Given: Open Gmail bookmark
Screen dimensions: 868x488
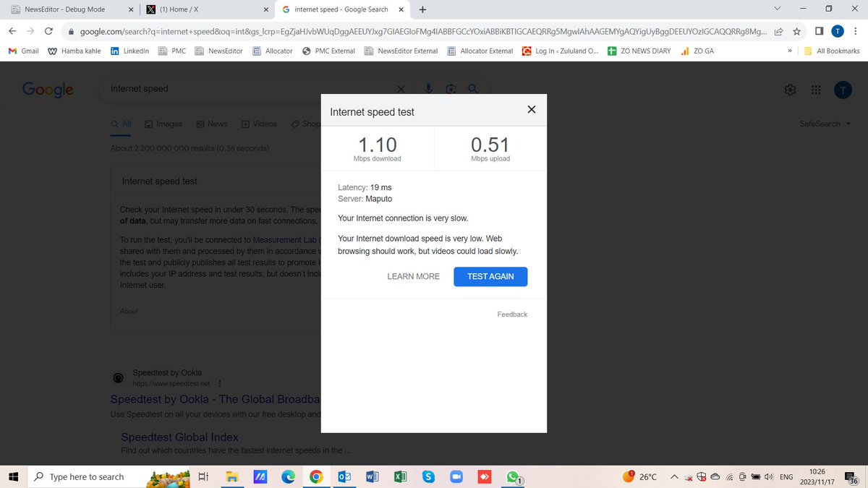Looking at the screenshot, I should 23,51.
